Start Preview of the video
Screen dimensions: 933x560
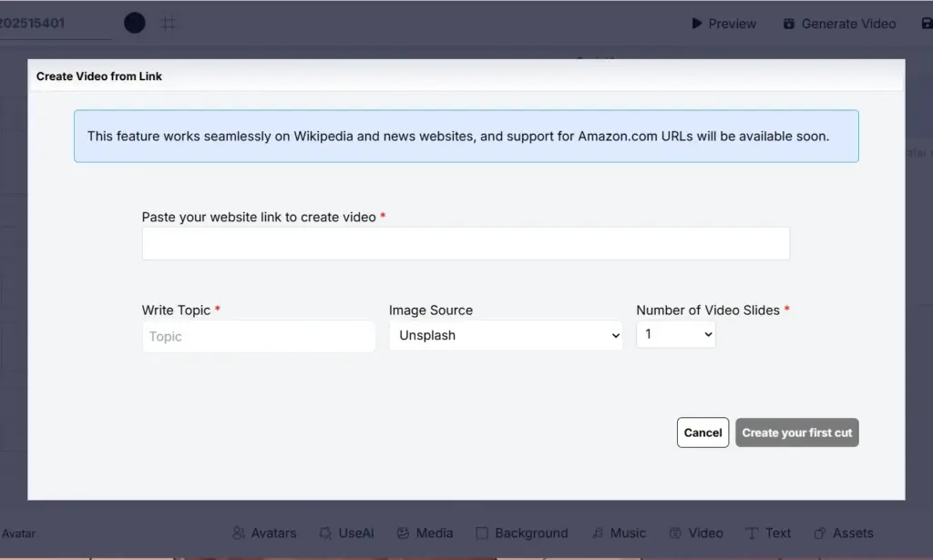click(x=723, y=24)
